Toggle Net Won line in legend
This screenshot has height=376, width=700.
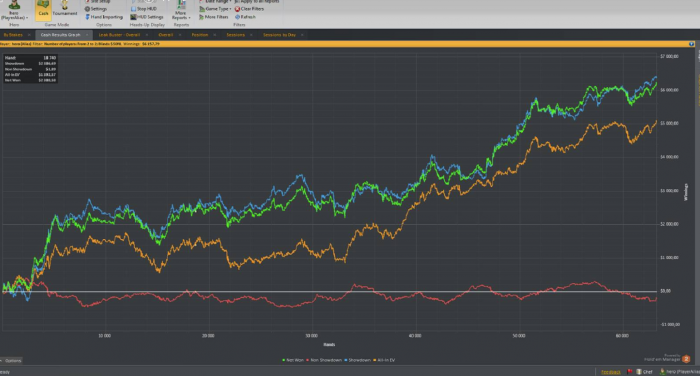click(x=293, y=360)
